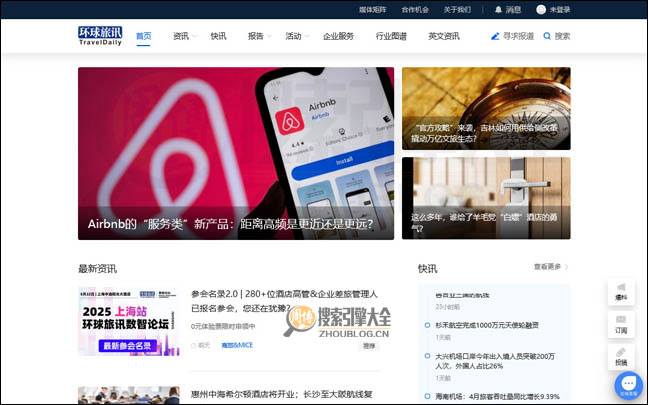The height and width of the screenshot is (405, 648).
Task: Click chevron next to 查看更多
Action: [567, 267]
